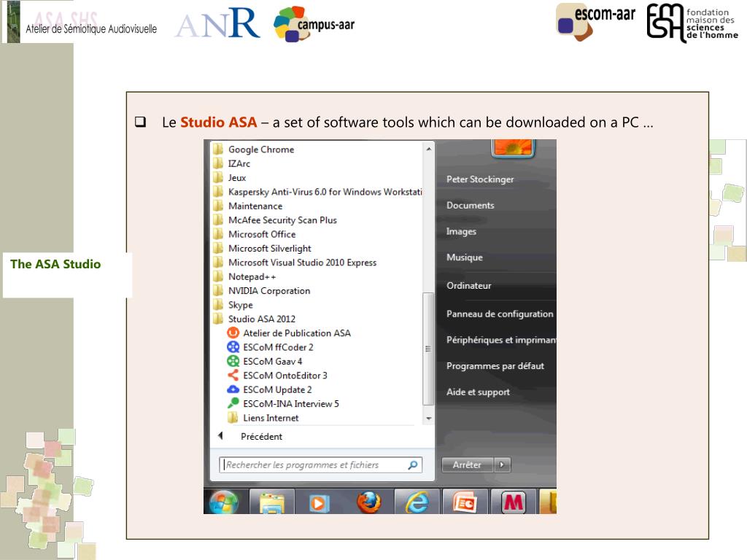Click the escom-aar logo

[595, 21]
